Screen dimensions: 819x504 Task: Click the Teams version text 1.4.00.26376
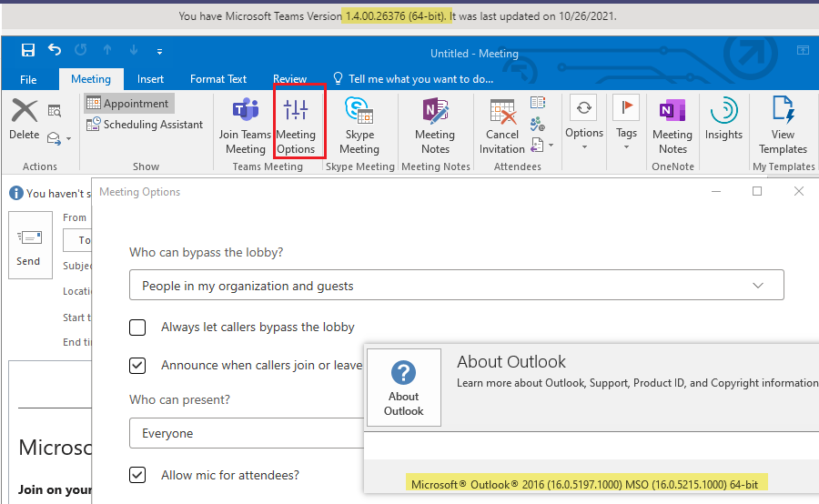coord(396,16)
